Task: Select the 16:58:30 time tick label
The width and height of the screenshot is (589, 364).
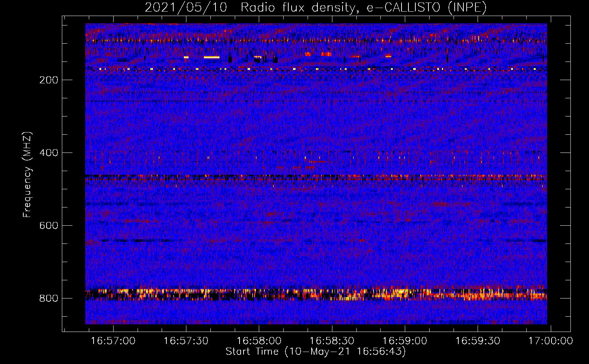Action: tap(332, 341)
